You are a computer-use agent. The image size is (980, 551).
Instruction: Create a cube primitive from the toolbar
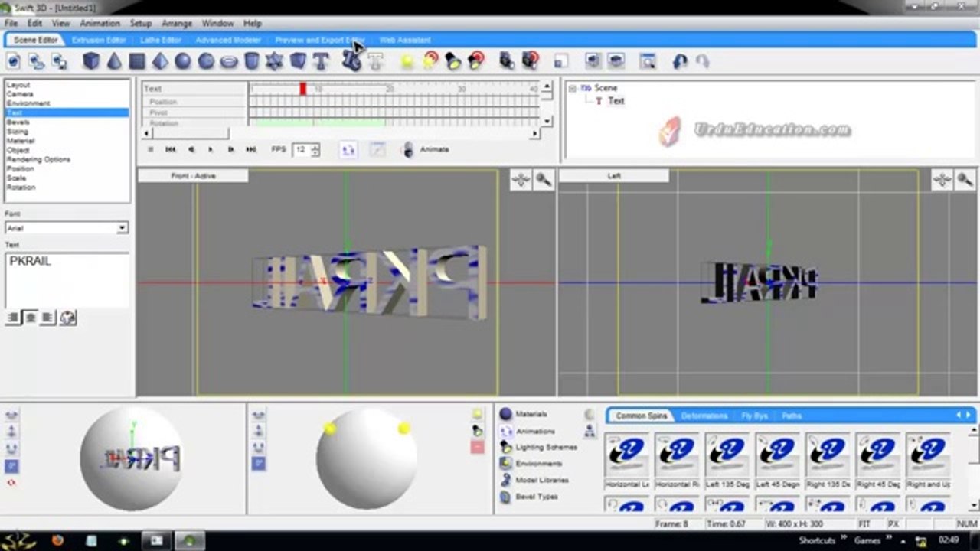[91, 61]
